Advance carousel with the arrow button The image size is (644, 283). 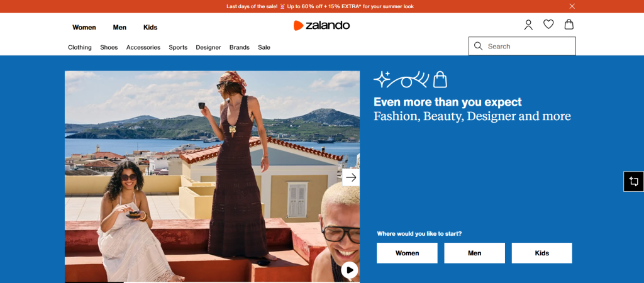tap(351, 177)
